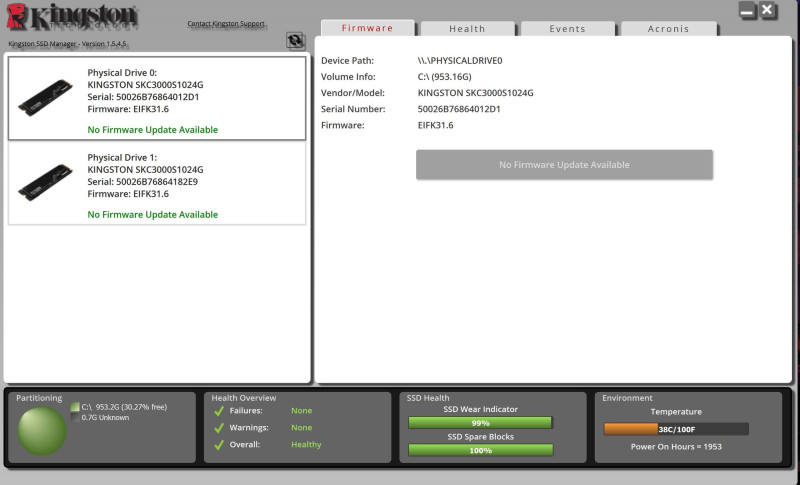Click the Kingston Technology logo
800x485 pixels.
(72, 17)
